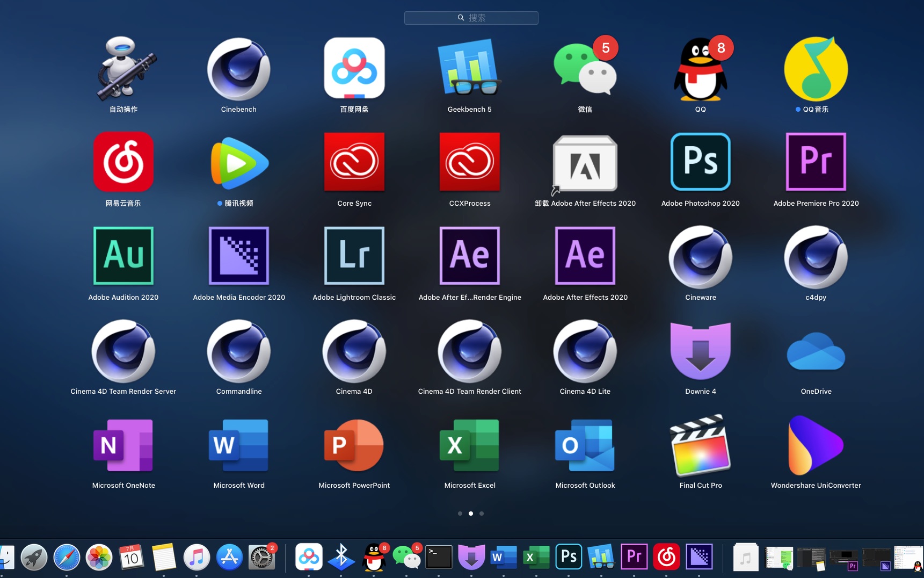Launch the app labeled Cinema 4D

(354, 351)
